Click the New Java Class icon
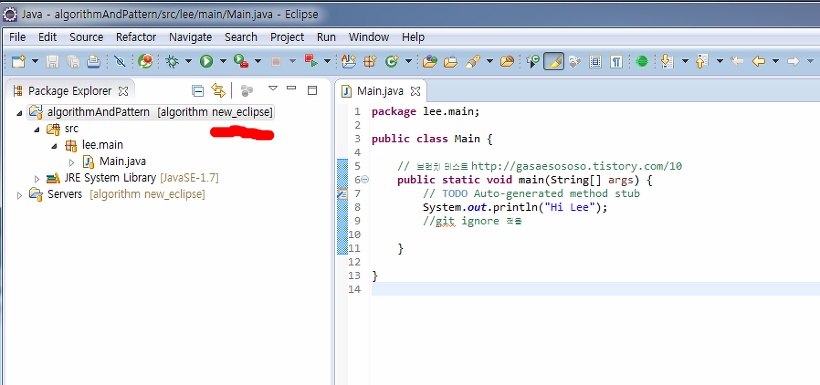This screenshot has height=385, width=820. click(391, 62)
